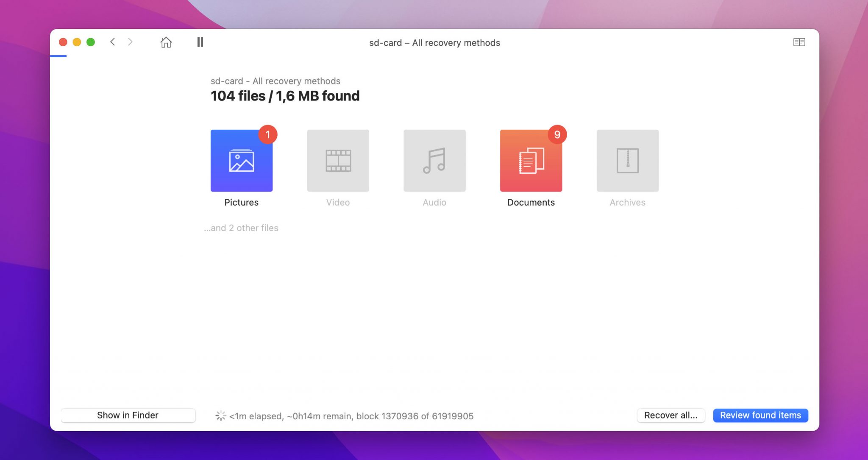Click the red badge showing 9 on Documents
This screenshot has height=460, width=868.
click(x=557, y=134)
